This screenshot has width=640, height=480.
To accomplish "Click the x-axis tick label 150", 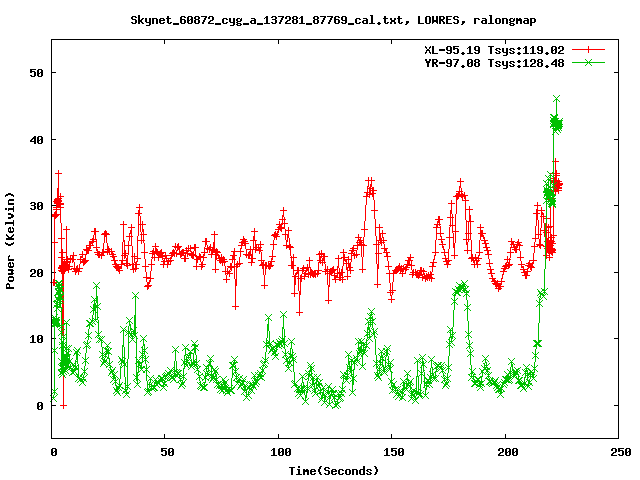I will point(393,452).
